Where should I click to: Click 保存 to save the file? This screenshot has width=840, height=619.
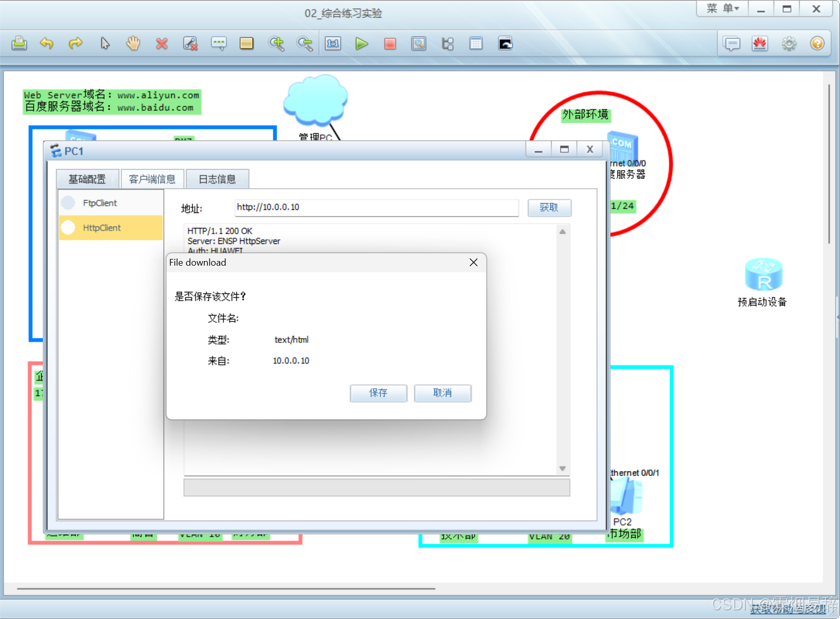(x=378, y=393)
